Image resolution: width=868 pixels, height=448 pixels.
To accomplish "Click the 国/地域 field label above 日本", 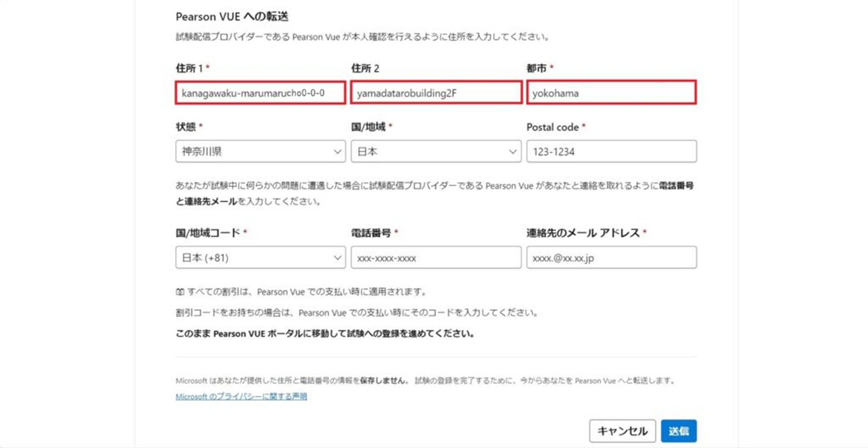I will point(368,127).
